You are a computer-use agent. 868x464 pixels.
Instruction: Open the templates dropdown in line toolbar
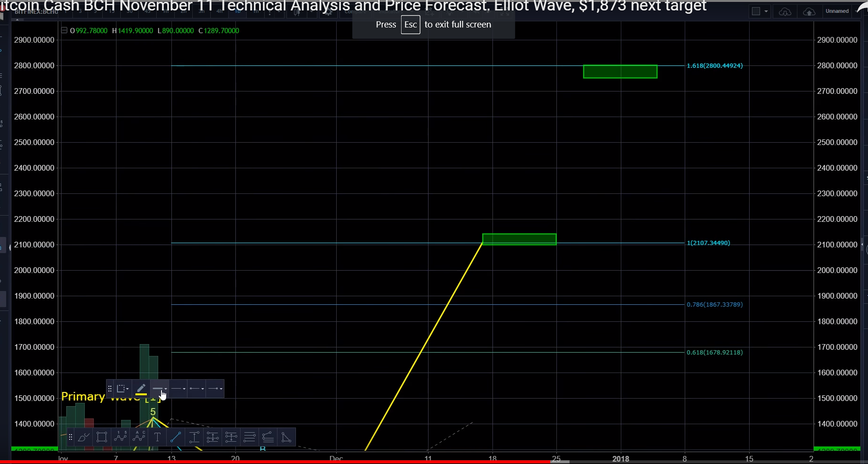(123, 389)
